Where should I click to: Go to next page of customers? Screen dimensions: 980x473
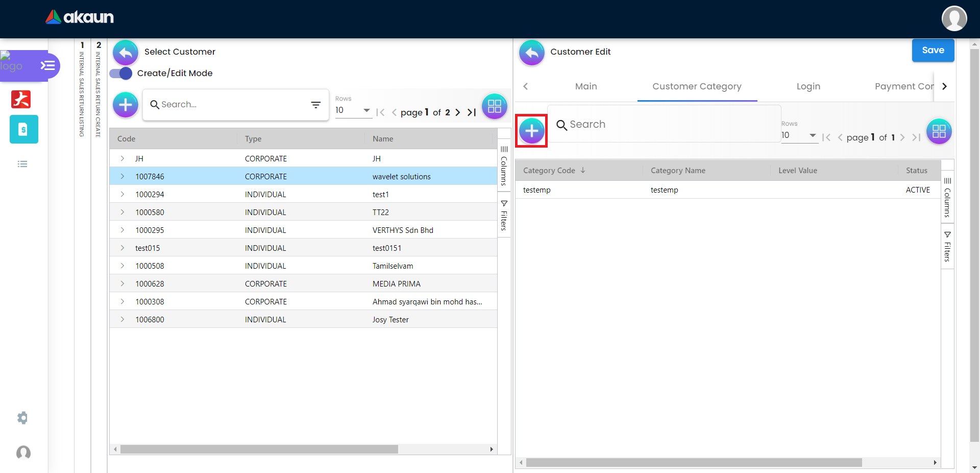click(x=457, y=112)
